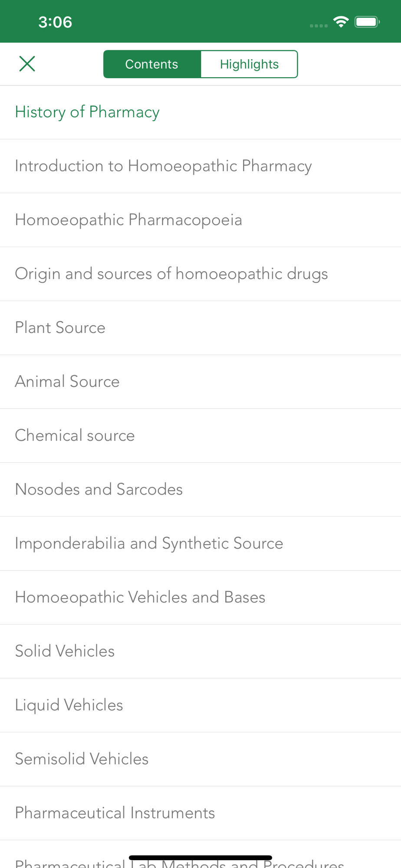The width and height of the screenshot is (401, 868).
Task: Go to Nosodes and Sarcodes
Action: (99, 490)
